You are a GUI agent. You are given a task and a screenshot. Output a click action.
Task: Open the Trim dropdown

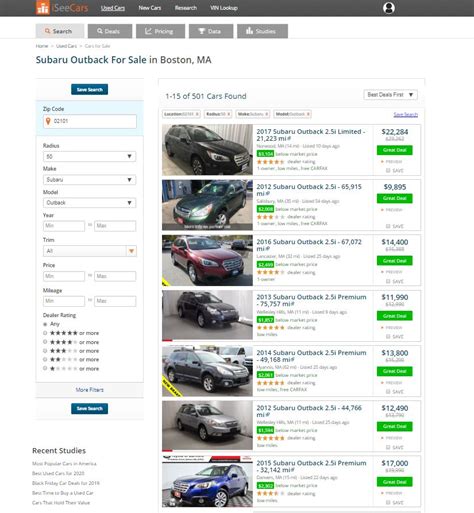pyautogui.click(x=89, y=251)
